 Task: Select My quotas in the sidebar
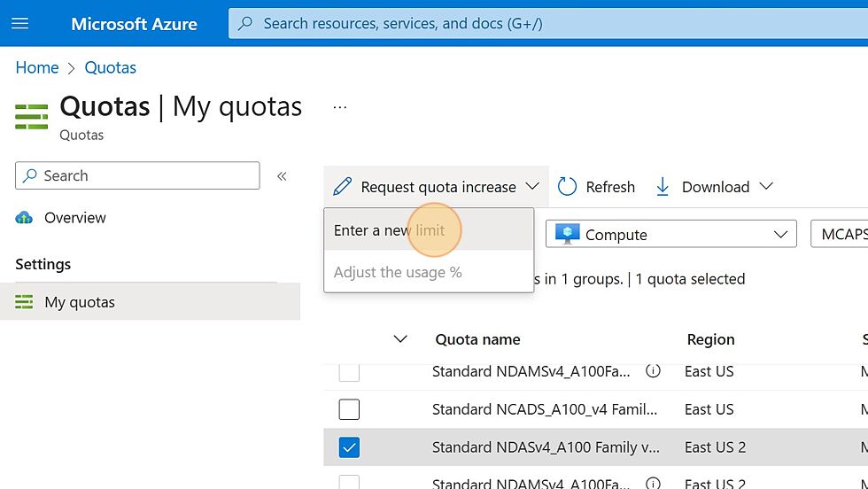point(150,302)
